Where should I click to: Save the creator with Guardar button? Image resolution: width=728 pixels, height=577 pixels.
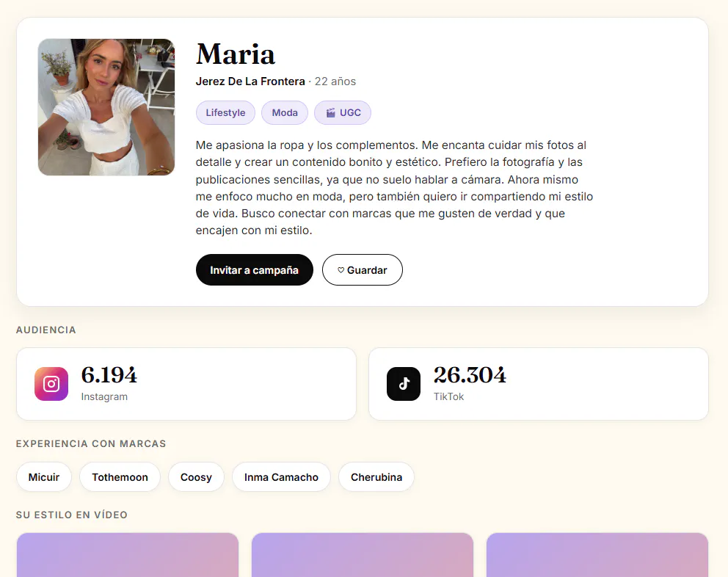(362, 270)
